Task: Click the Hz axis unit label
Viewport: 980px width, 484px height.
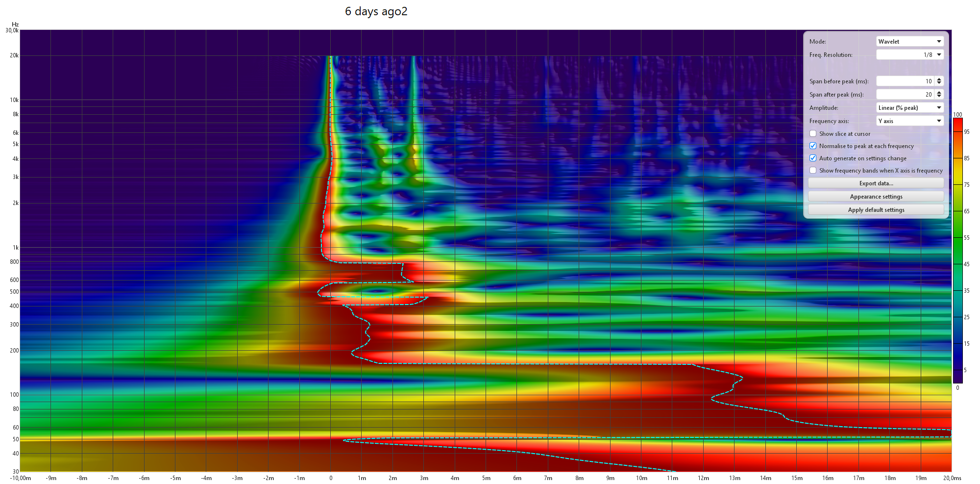Action: pyautogui.click(x=15, y=25)
